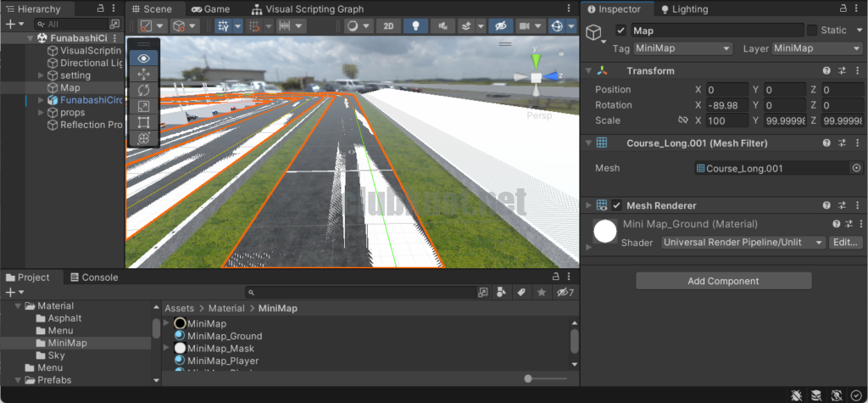
Task: Click the Position X input field
Action: click(x=726, y=90)
